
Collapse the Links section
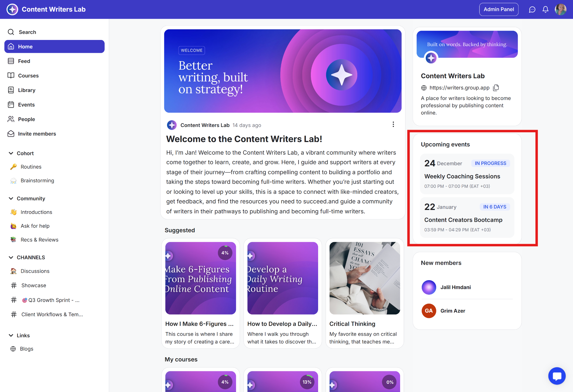click(11, 336)
